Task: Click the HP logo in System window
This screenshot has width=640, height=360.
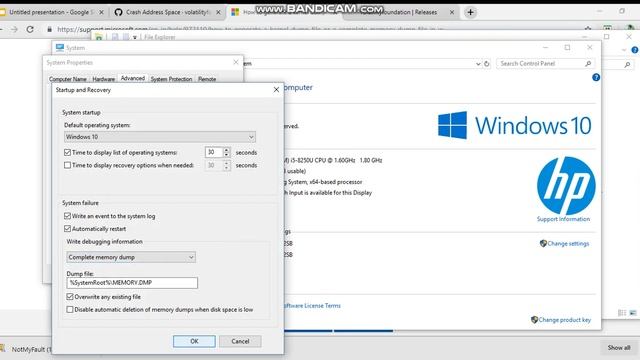Action: (566, 186)
